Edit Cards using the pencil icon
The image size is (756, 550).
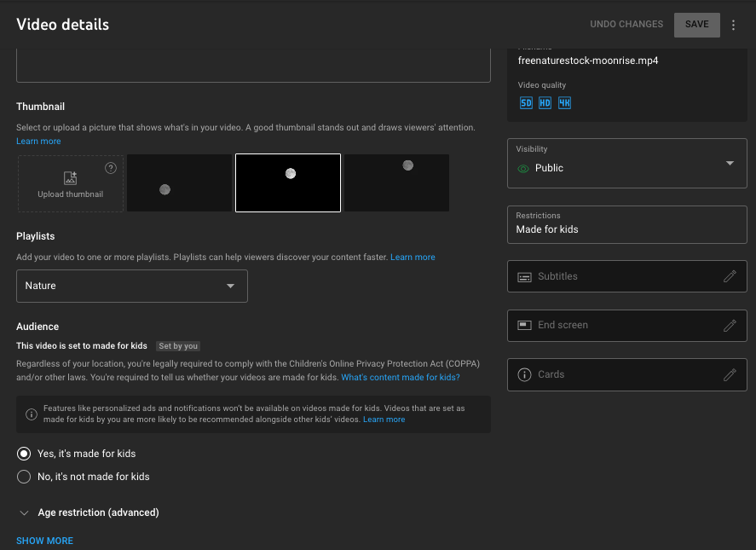coord(730,375)
